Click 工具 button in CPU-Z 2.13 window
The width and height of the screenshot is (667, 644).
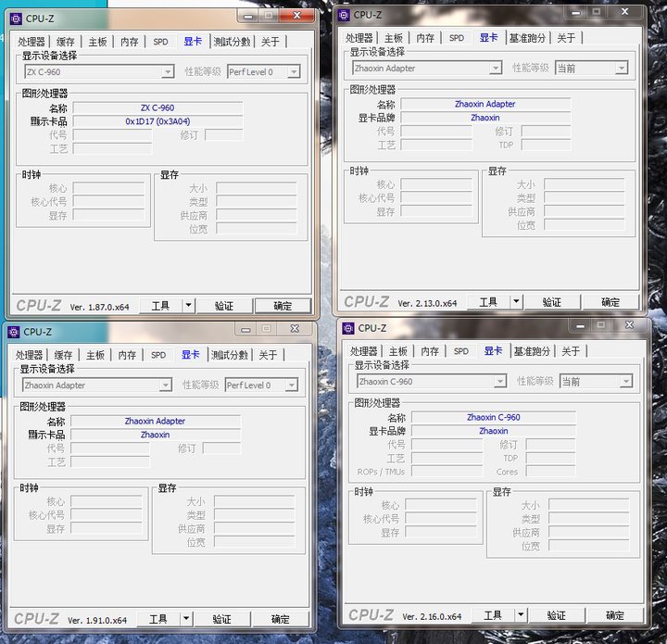488,302
